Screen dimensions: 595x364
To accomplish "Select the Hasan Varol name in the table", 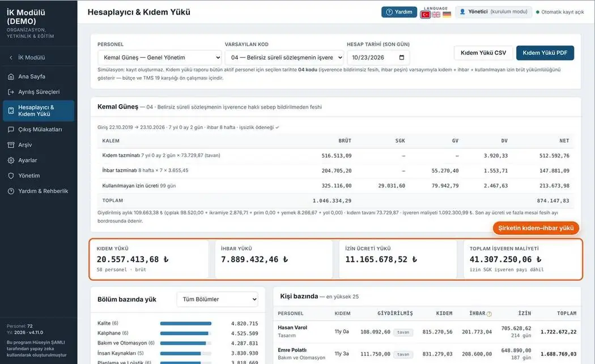I will pyautogui.click(x=292, y=328).
